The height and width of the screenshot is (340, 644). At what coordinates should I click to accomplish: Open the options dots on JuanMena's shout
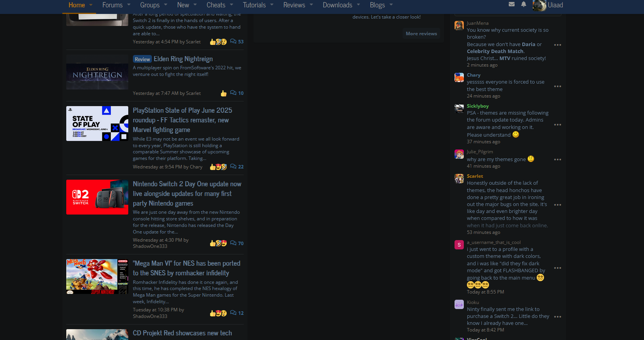[x=558, y=45]
